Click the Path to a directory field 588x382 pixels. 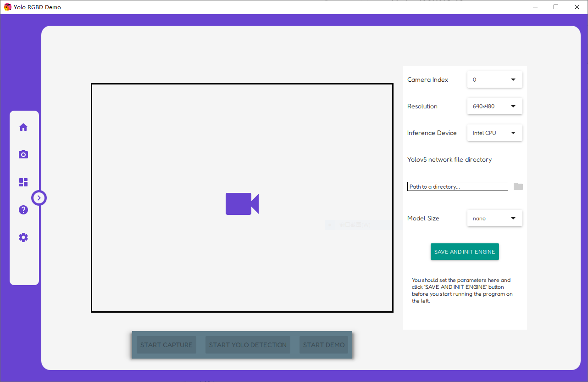click(458, 186)
